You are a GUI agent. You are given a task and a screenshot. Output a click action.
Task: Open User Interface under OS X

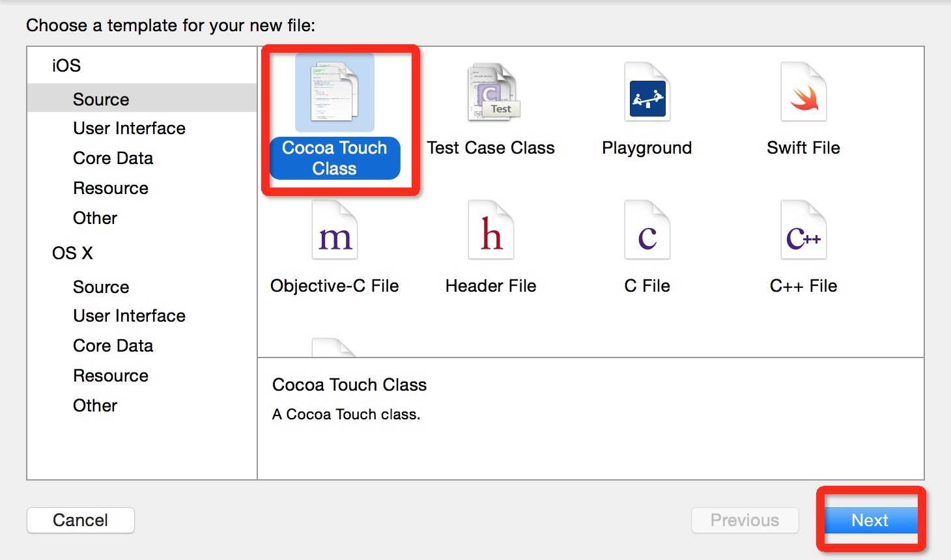[129, 316]
